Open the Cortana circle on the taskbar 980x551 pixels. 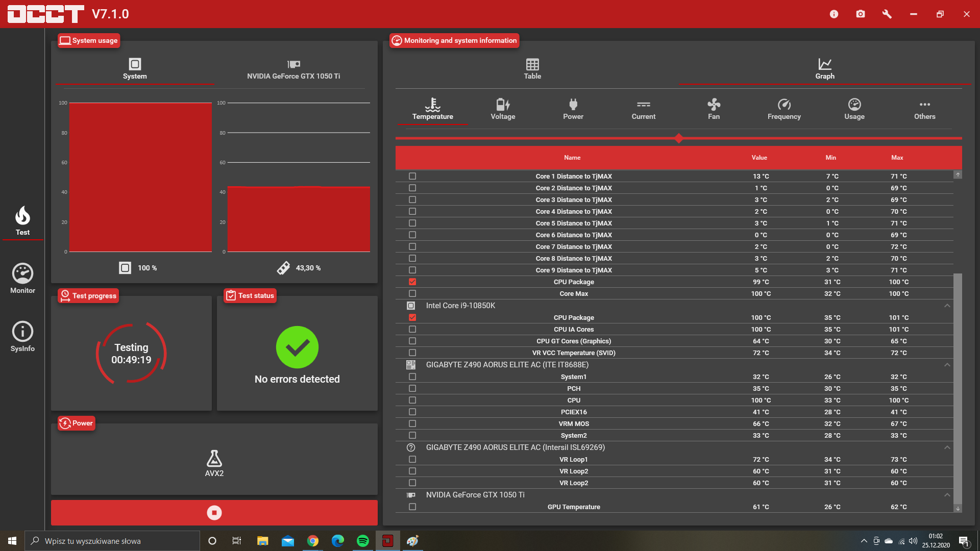[212, 541]
